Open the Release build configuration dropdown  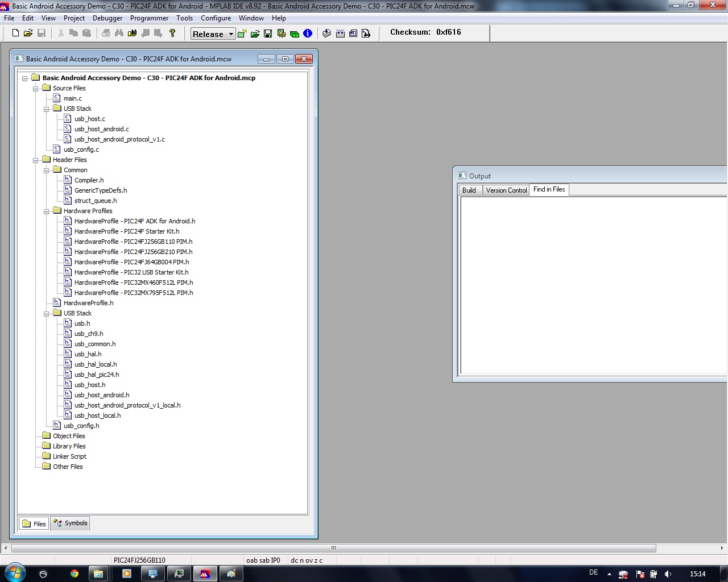click(x=213, y=34)
